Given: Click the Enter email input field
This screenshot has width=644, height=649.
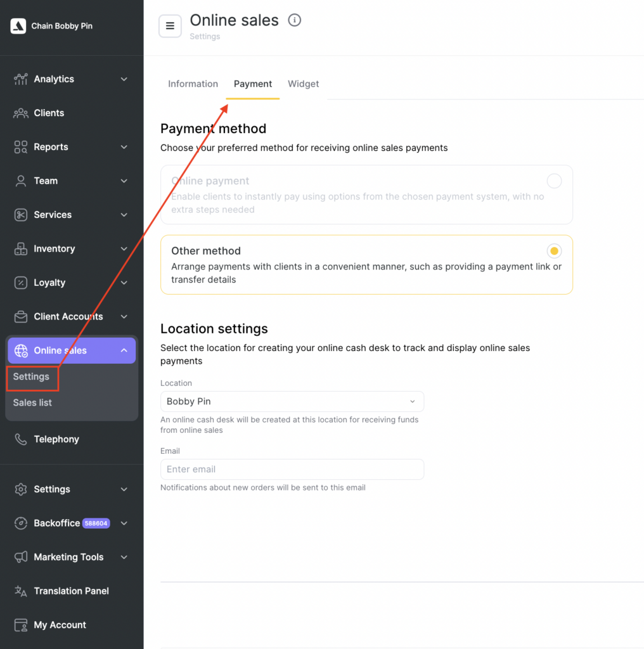Looking at the screenshot, I should [292, 470].
